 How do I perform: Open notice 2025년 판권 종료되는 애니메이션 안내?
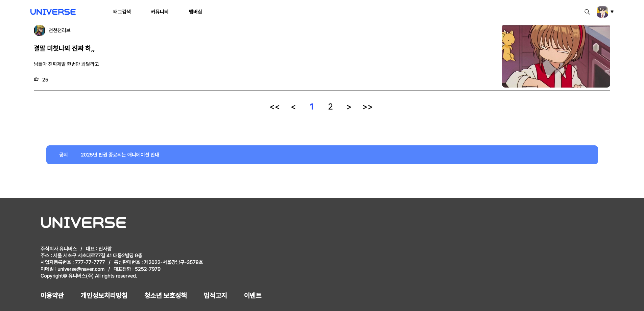pyautogui.click(x=120, y=155)
